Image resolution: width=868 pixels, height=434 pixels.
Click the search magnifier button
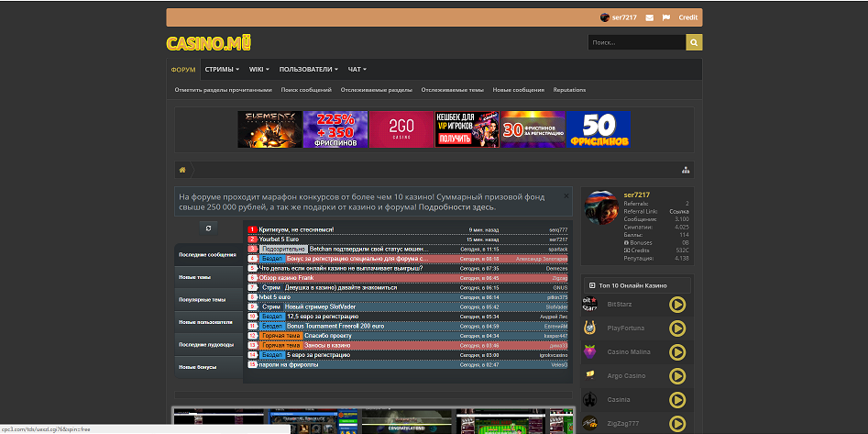click(x=694, y=42)
